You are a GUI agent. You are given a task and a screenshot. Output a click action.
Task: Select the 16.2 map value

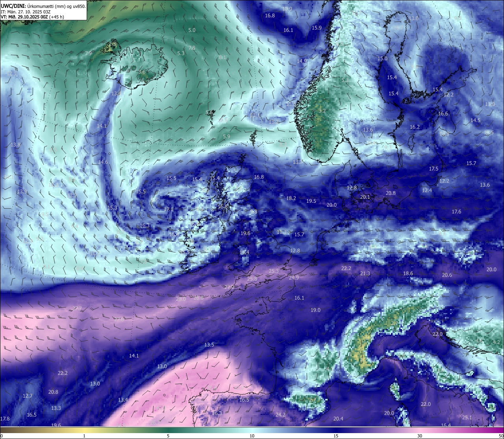coord(415,127)
